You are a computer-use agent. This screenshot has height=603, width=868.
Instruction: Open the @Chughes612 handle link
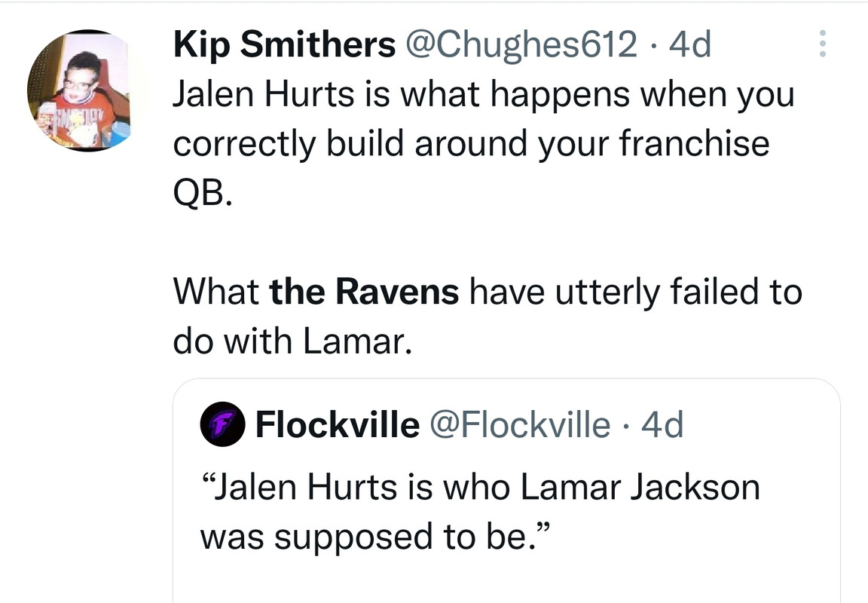521,46
